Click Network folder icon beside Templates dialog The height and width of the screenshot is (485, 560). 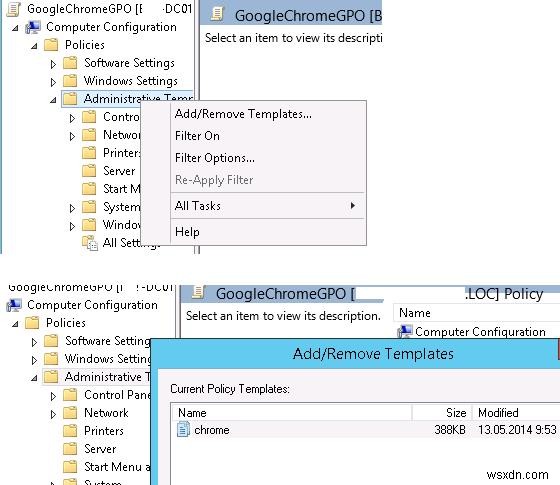tap(70, 413)
